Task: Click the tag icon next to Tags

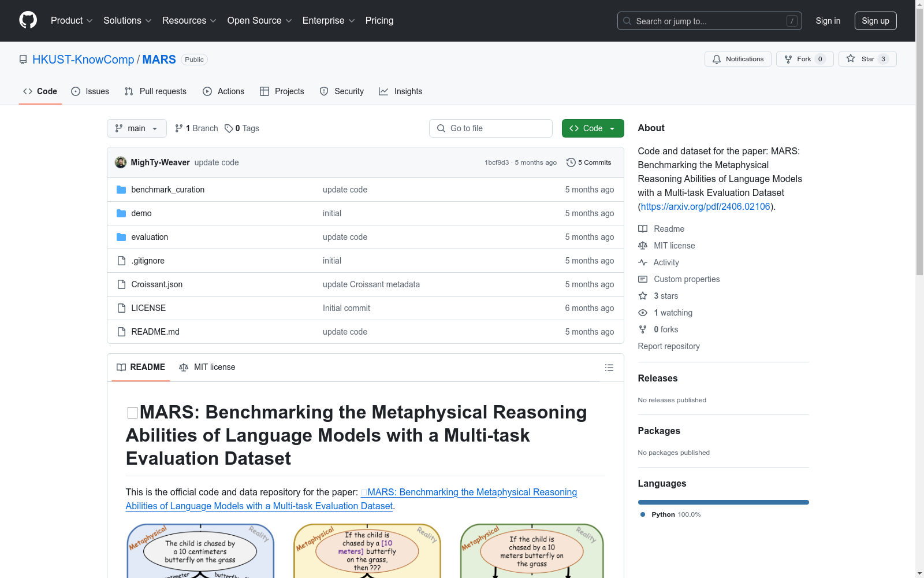Action: [x=229, y=128]
